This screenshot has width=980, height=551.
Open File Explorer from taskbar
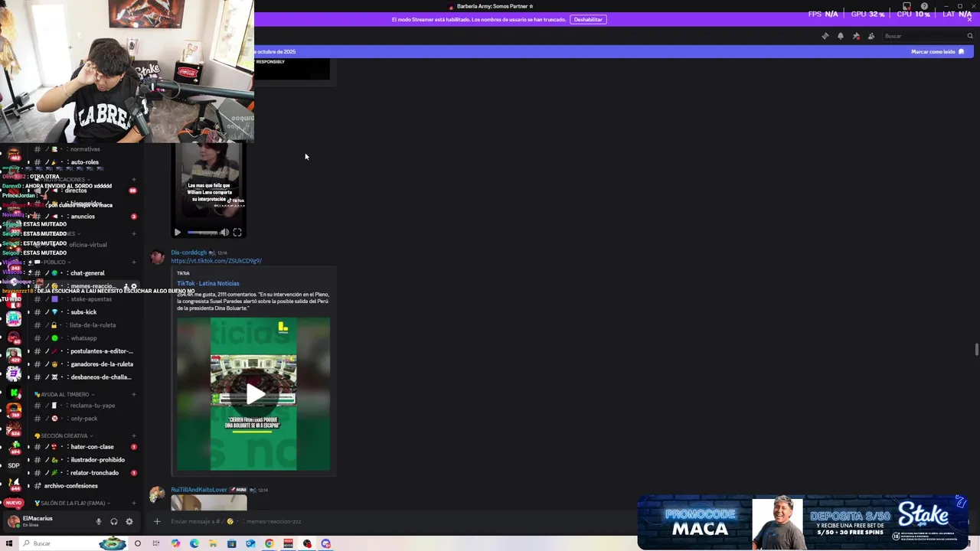pyautogui.click(x=213, y=543)
